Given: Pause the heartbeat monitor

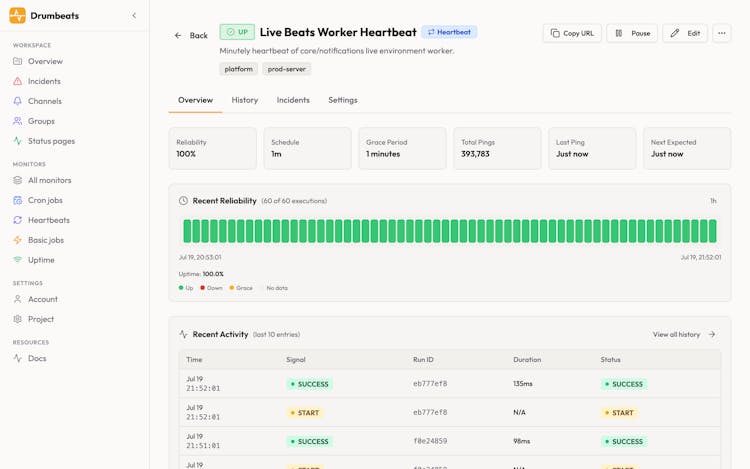Looking at the screenshot, I should pyautogui.click(x=632, y=33).
